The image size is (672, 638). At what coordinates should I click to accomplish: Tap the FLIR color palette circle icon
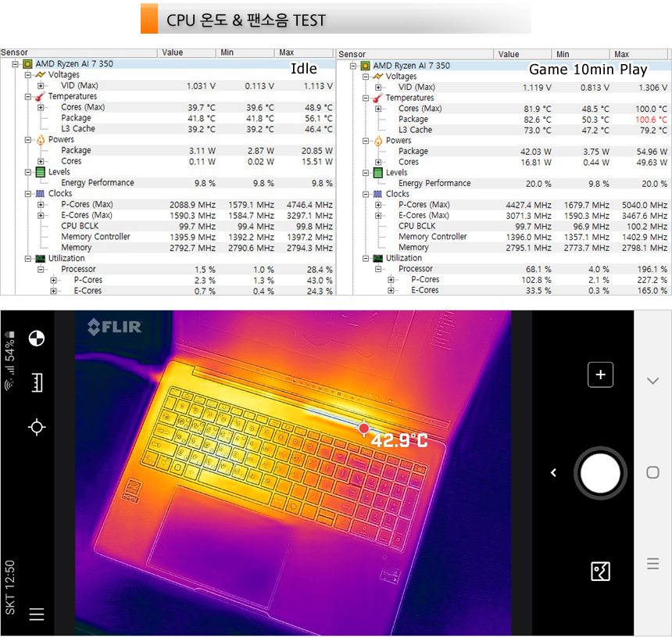36,339
